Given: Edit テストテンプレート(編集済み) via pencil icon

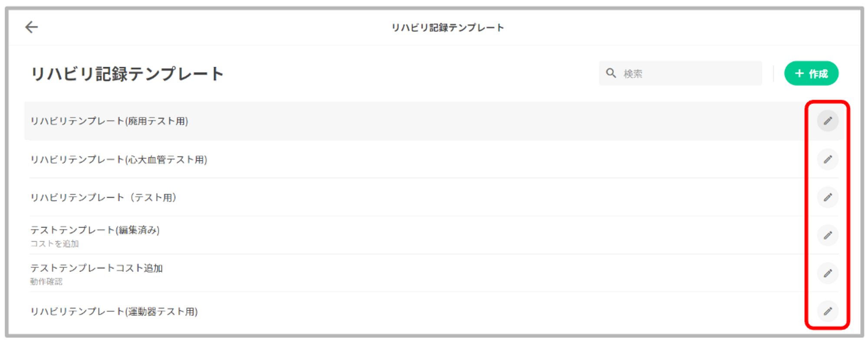Looking at the screenshot, I should pos(828,235).
